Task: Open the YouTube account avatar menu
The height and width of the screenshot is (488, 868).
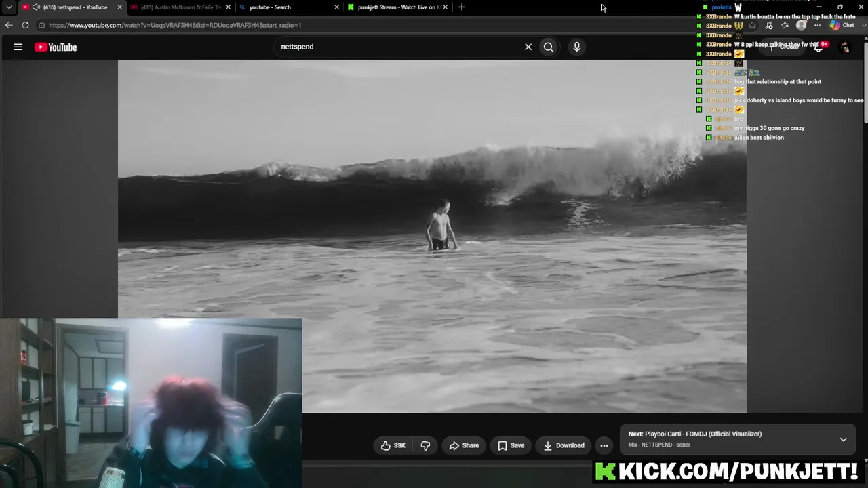Action: point(845,47)
